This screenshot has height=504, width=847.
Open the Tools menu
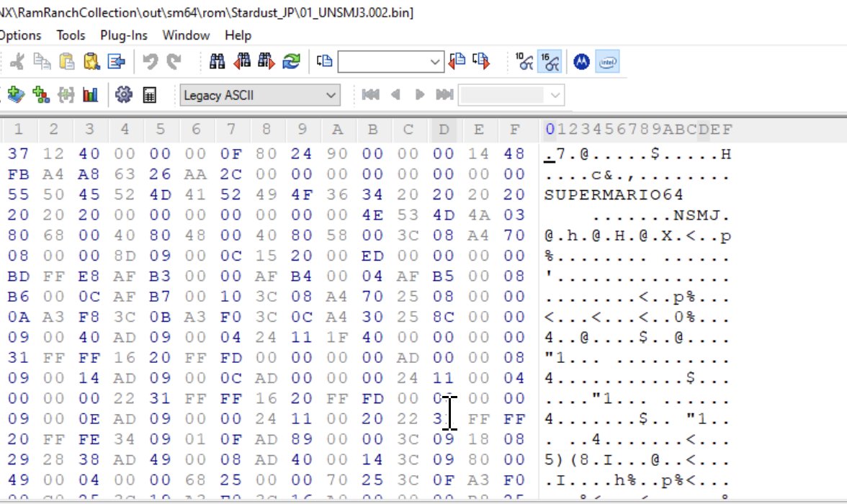[x=71, y=36]
